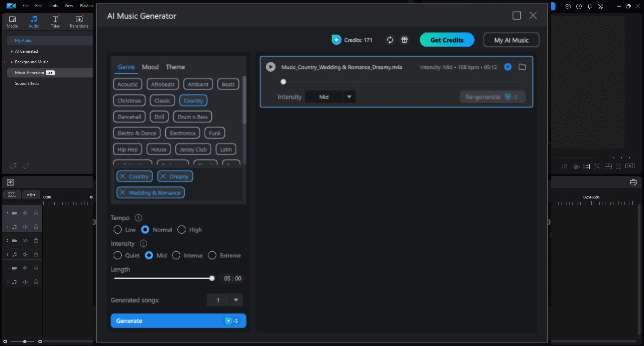Hide video track 2 with eye toggle
The image size is (644, 346).
click(x=25, y=240)
